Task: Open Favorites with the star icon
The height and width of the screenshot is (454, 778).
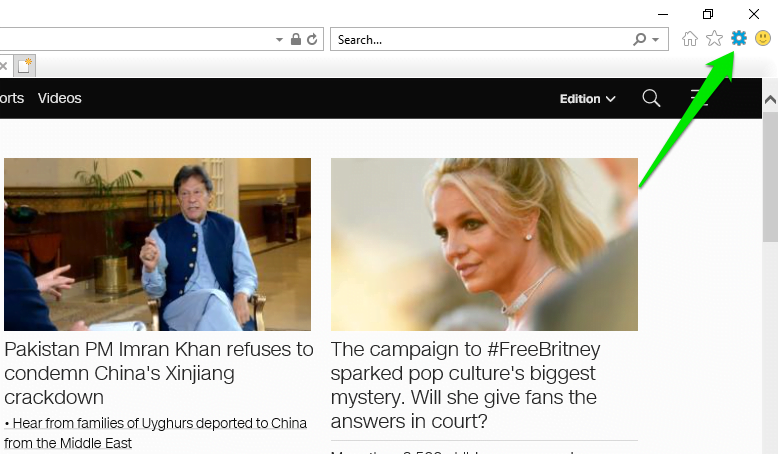Action: (x=714, y=39)
